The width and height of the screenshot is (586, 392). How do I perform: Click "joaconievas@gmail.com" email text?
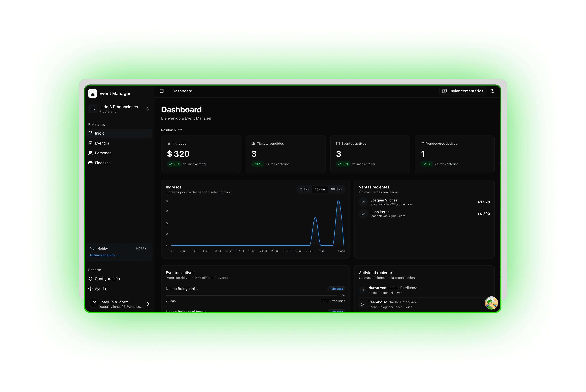pos(388,216)
